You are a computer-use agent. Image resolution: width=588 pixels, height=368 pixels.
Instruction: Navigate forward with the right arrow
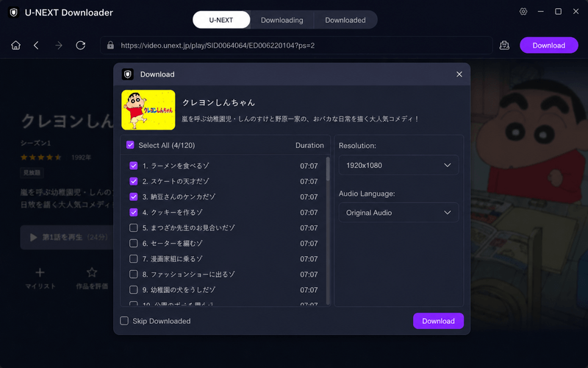pyautogui.click(x=59, y=46)
